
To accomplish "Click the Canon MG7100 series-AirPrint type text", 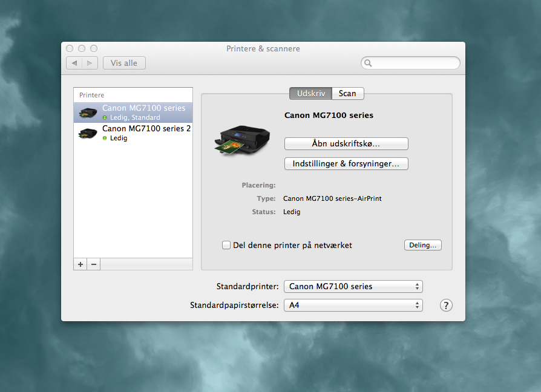I will pyautogui.click(x=332, y=198).
